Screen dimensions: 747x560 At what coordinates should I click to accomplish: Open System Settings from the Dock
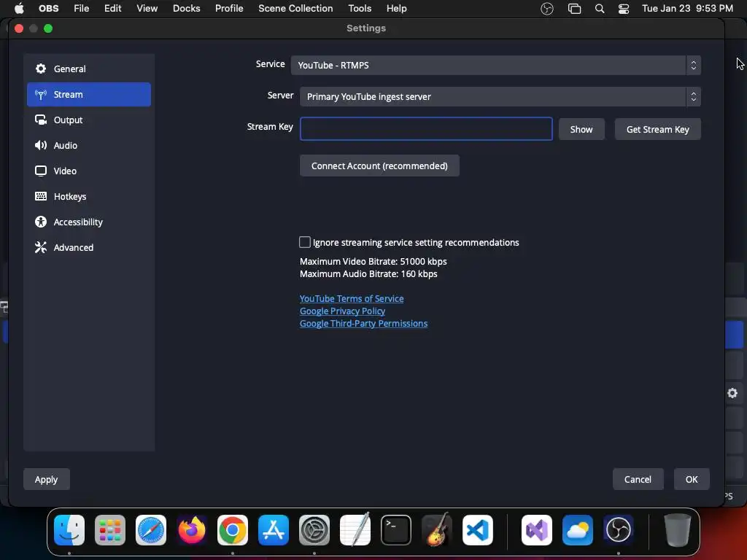tap(314, 530)
